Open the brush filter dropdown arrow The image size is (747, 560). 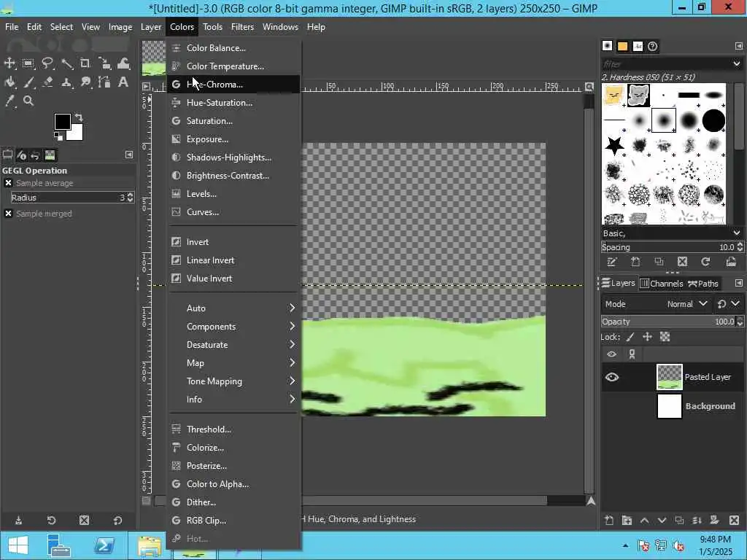737,63
